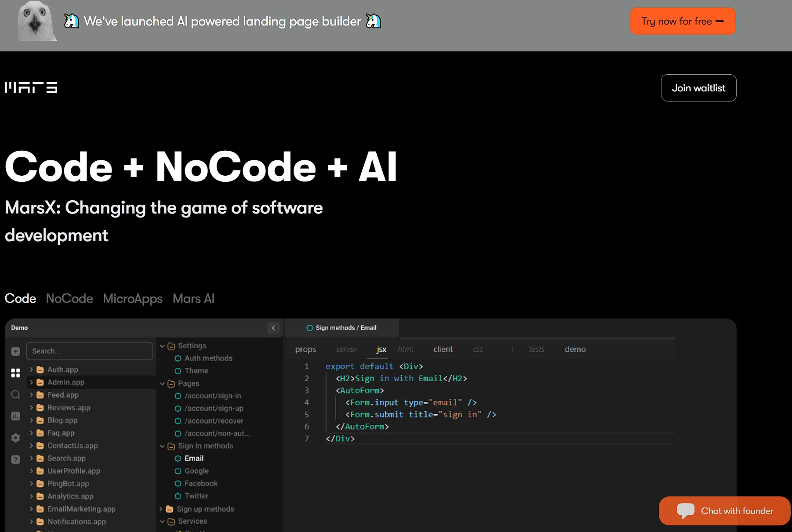The image size is (792, 532).
Task: Open /account/recover page item
Action: pos(214,421)
